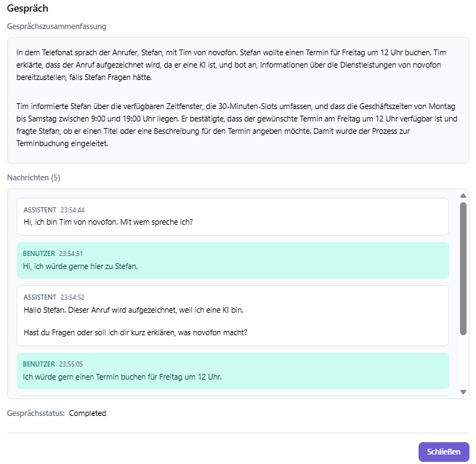
Task: Click the 'Gesprächszusammenfassung' section label
Action: click(57, 26)
